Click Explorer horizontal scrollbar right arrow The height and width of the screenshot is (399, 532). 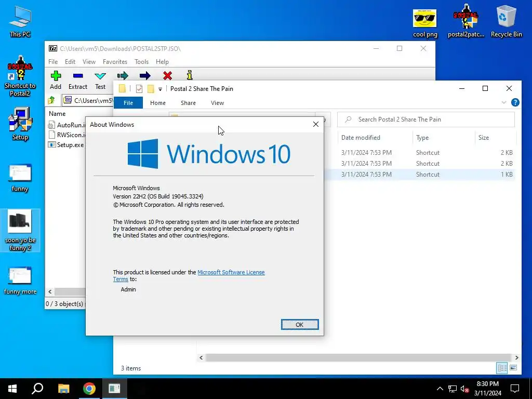click(x=516, y=357)
